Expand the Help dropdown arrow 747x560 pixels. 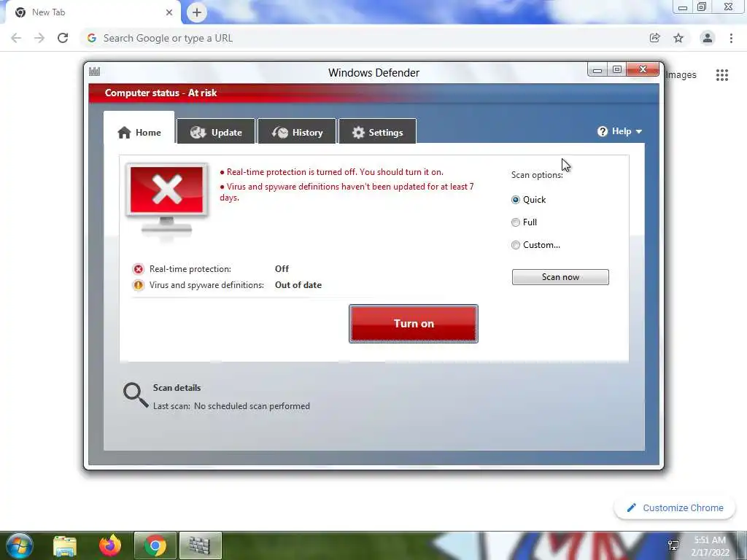[x=639, y=131]
